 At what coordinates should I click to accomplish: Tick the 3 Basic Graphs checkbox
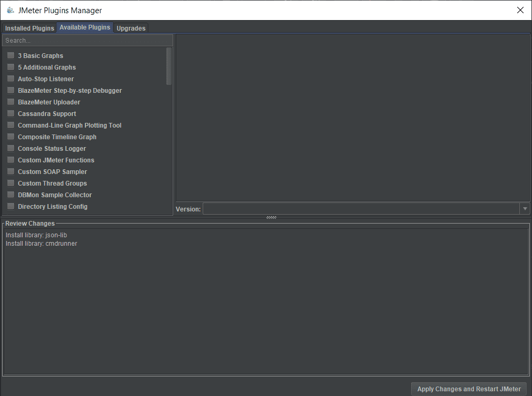tap(11, 55)
